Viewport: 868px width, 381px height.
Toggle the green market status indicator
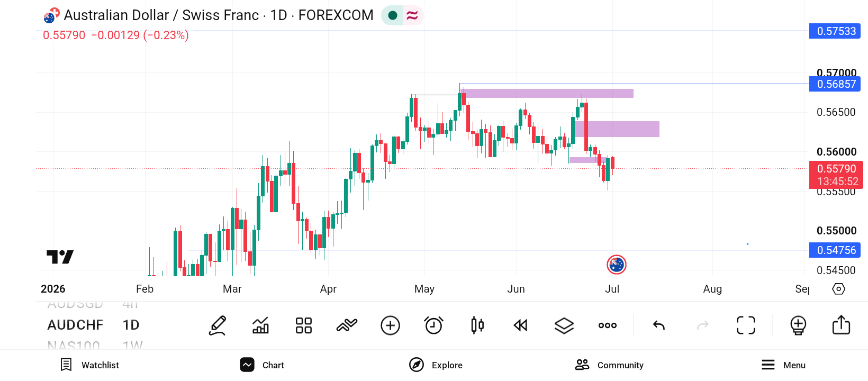(x=393, y=15)
